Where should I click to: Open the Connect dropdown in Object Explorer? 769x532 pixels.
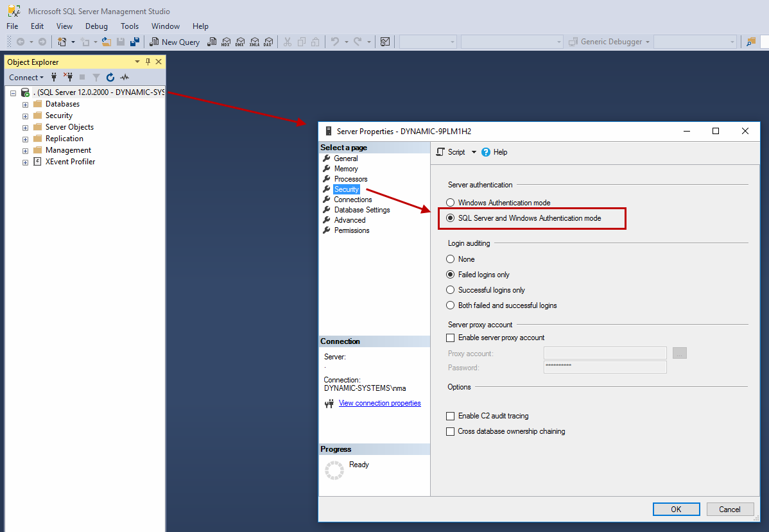pyautogui.click(x=26, y=78)
